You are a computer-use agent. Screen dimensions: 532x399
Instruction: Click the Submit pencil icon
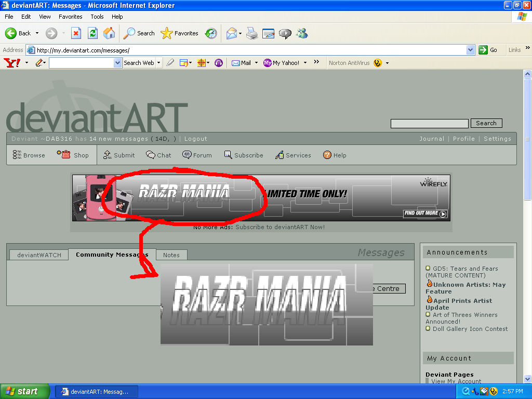click(108, 155)
